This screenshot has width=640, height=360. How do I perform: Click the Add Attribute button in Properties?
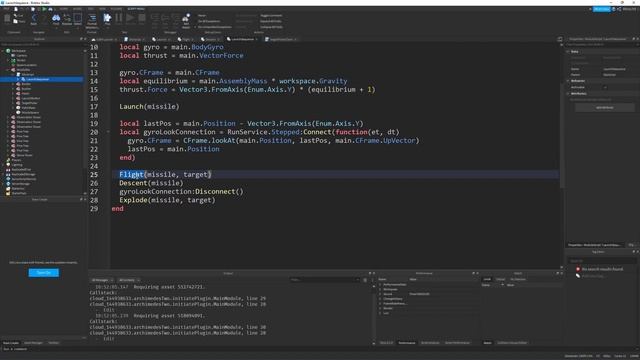point(604,107)
